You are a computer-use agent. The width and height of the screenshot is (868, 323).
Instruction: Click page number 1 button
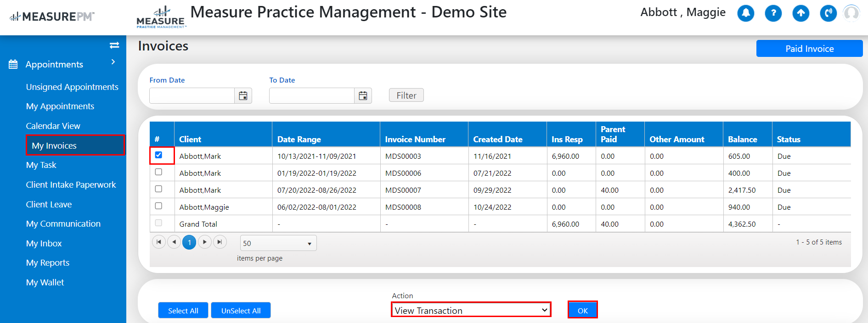click(x=189, y=242)
